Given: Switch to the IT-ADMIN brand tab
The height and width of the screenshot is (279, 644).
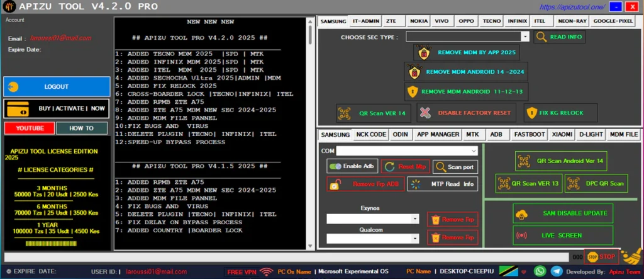Looking at the screenshot, I should 367,21.
